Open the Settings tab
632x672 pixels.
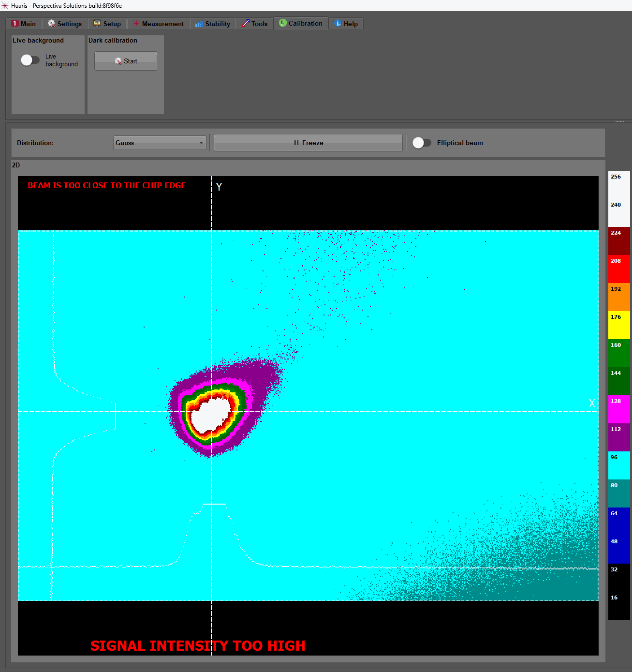64,23
